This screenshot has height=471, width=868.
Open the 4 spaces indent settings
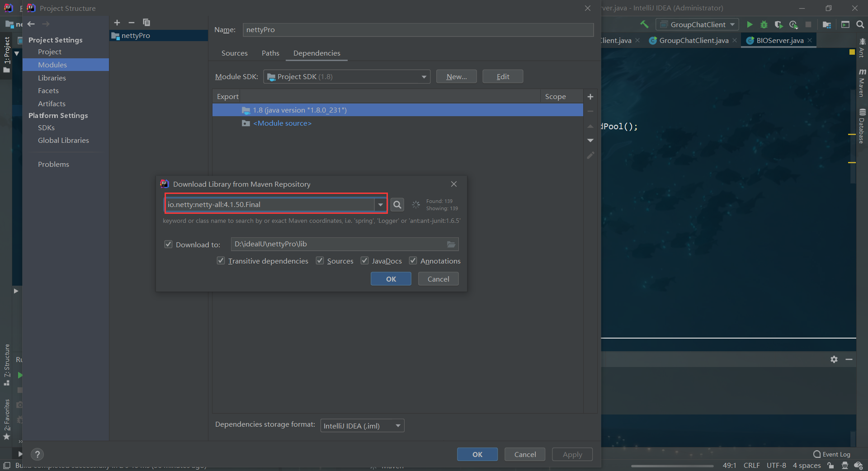(x=807, y=466)
